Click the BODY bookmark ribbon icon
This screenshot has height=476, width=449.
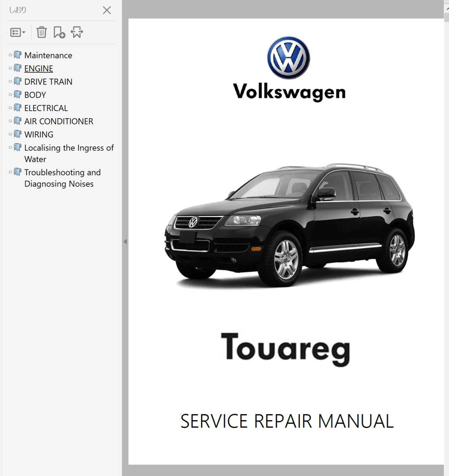[17, 94]
